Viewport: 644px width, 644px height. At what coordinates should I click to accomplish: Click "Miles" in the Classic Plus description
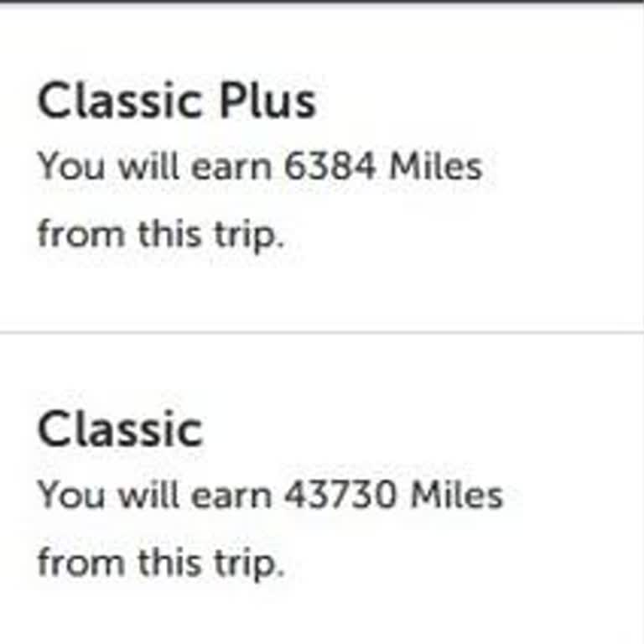435,167
